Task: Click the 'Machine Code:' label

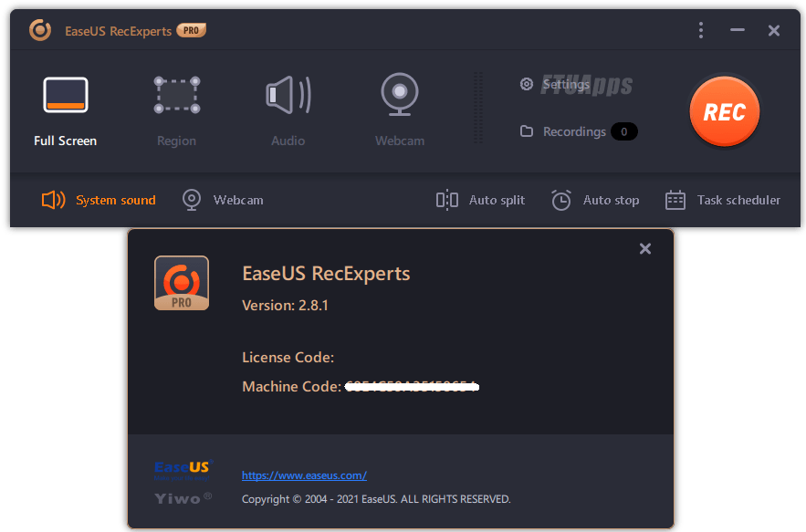Action: pos(291,387)
